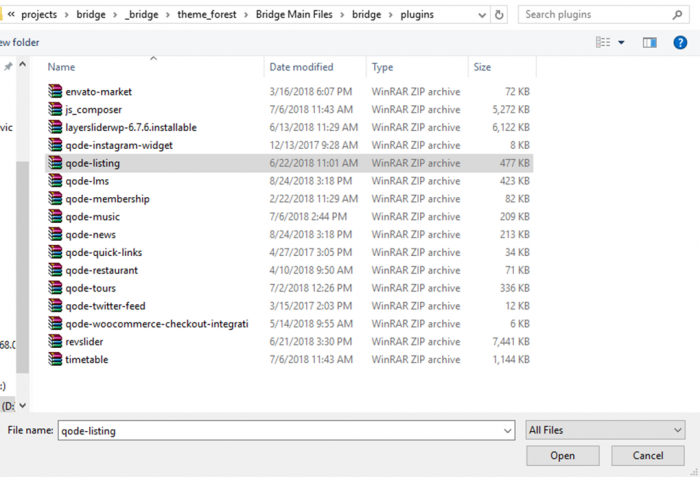
Task: Expand the chevron after projects breadcrumb
Action: tap(67, 15)
